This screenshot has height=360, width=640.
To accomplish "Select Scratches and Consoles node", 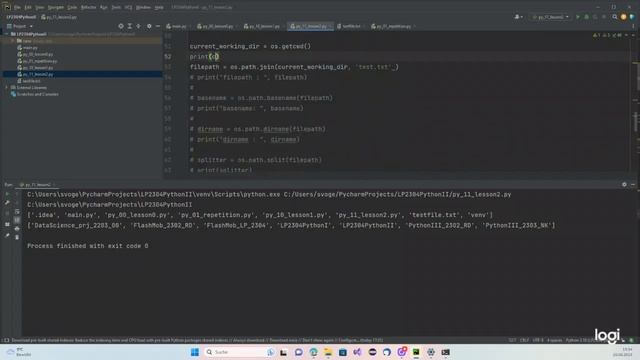I will point(38,94).
